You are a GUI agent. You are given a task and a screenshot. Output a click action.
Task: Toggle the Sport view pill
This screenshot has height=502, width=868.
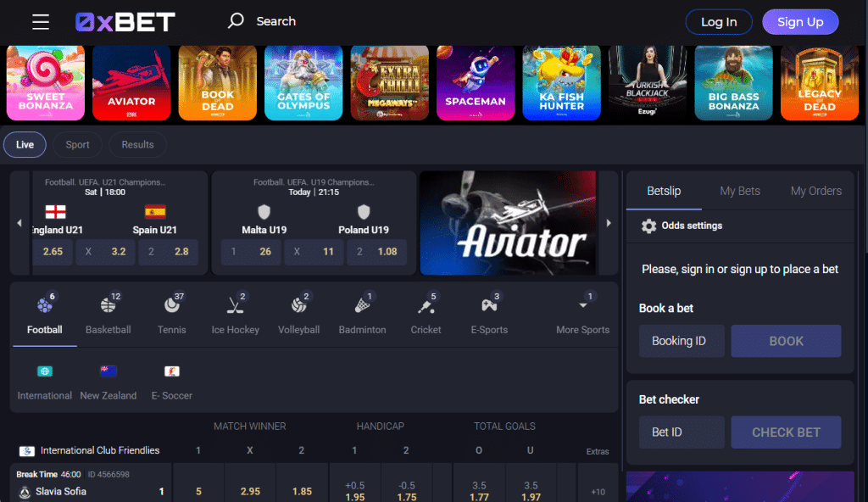(x=77, y=145)
